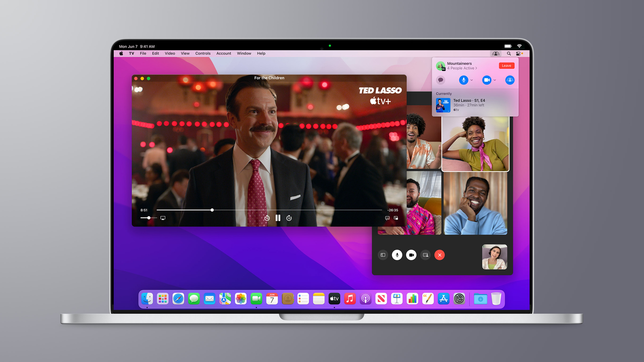Expand the 4 People Active list

462,68
